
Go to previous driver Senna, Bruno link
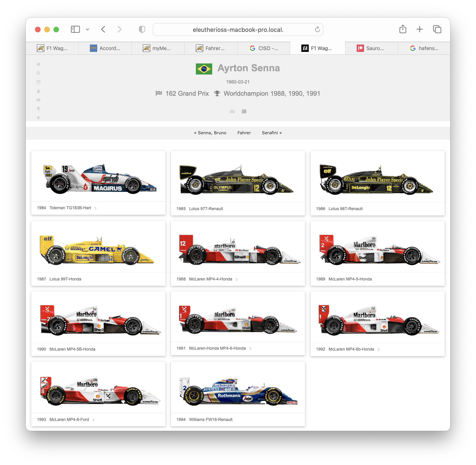click(210, 133)
